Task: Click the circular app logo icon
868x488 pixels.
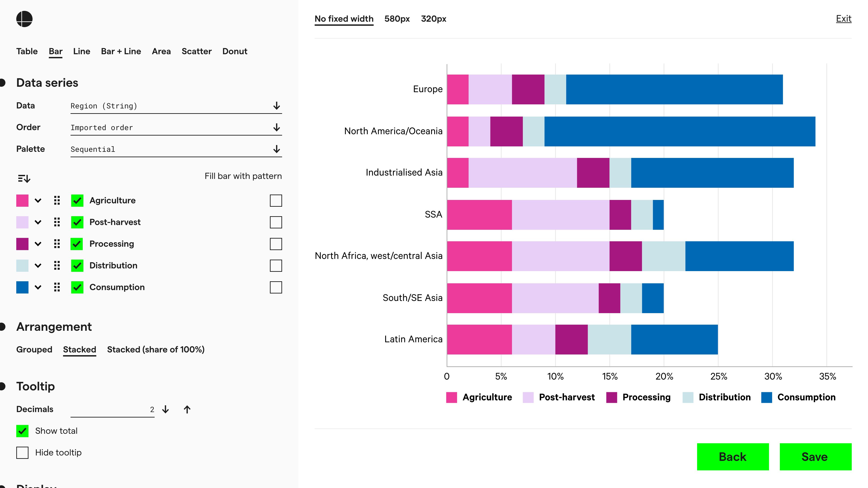Action: pos(24,19)
